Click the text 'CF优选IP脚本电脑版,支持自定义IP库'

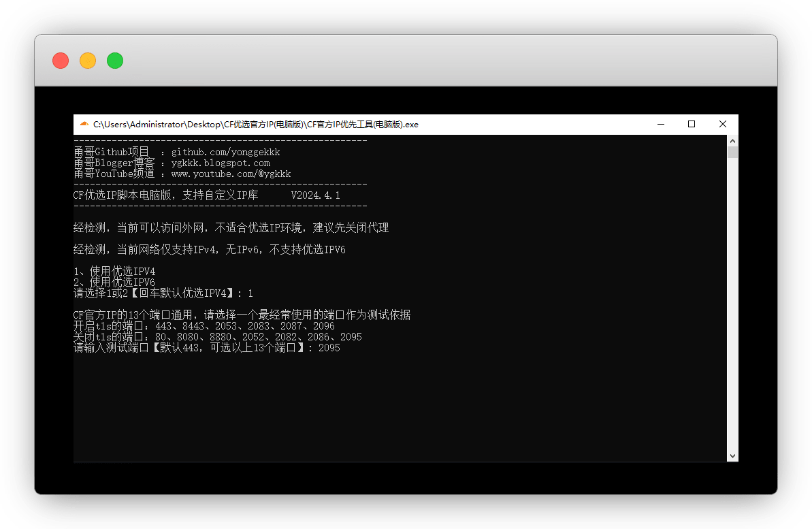click(165, 195)
